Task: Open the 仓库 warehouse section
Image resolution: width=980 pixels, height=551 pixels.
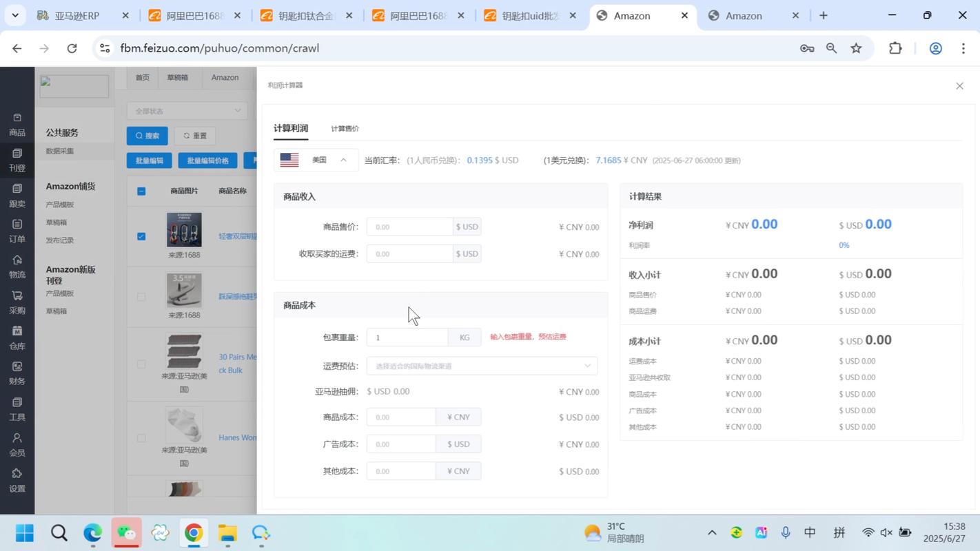Action: click(x=17, y=338)
